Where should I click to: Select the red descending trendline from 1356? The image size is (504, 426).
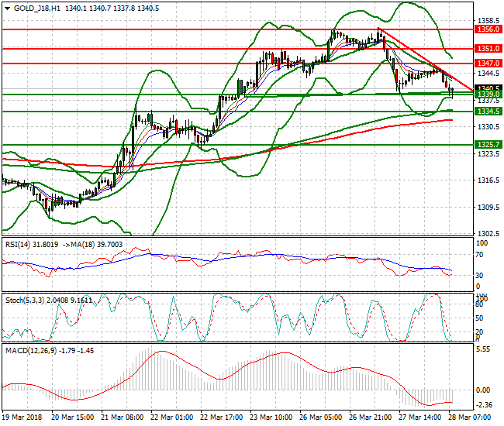[x=426, y=60]
